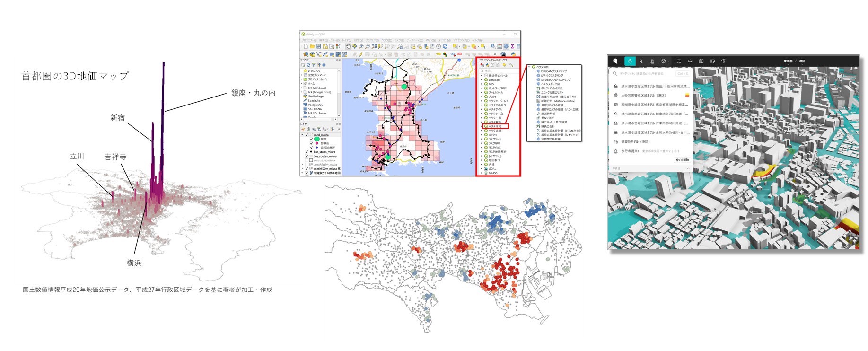Click QGIS Pan Map hand tool
Image resolution: width=868 pixels, height=351 pixels.
point(348,46)
